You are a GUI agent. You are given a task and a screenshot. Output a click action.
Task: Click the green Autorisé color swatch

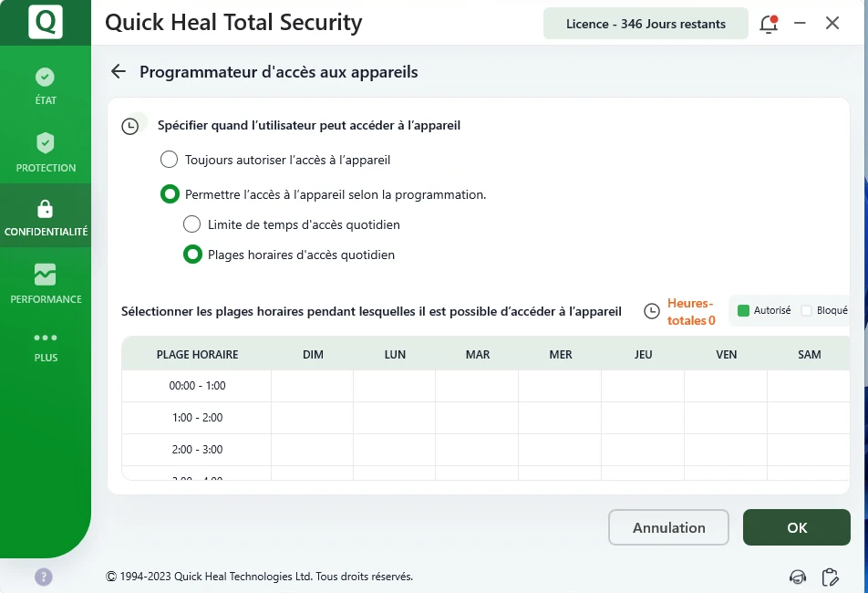[x=743, y=310]
